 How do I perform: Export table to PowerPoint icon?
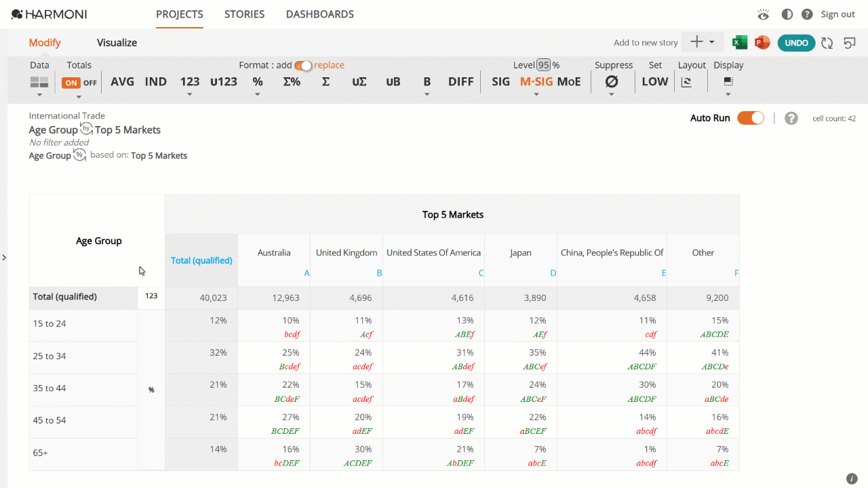762,43
